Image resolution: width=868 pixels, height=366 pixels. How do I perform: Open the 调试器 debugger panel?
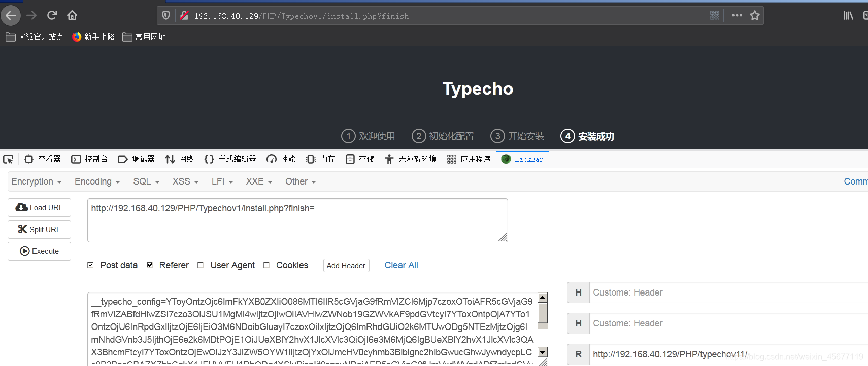pos(136,159)
